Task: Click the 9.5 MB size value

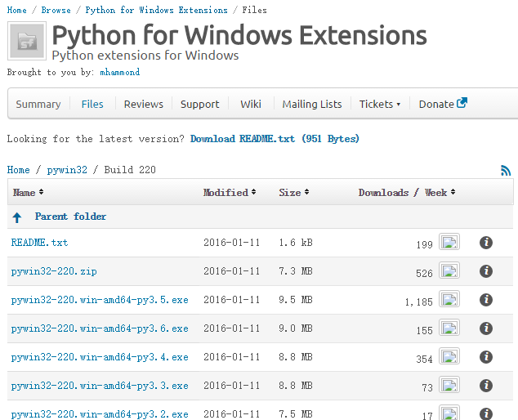Action: coord(296,300)
